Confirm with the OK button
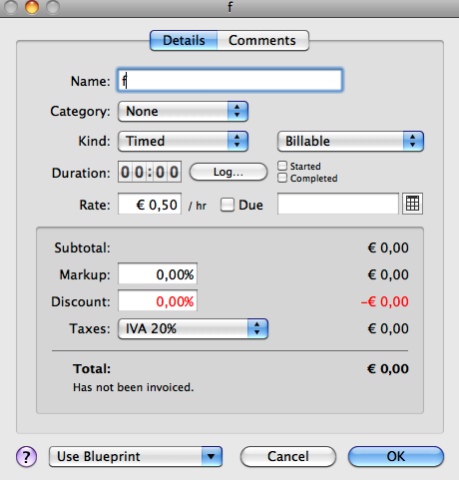The image size is (459, 480). coord(396,456)
